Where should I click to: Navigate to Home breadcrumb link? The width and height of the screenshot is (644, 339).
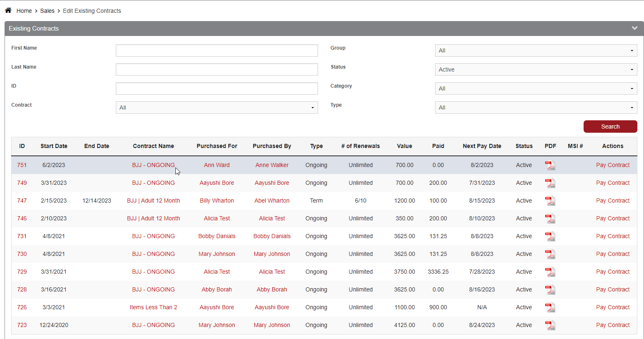pyautogui.click(x=24, y=11)
